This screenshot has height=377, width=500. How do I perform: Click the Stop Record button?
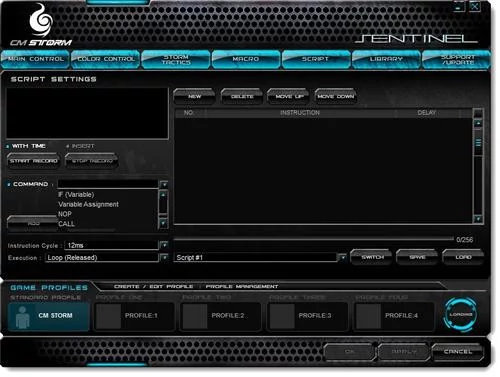(x=92, y=161)
